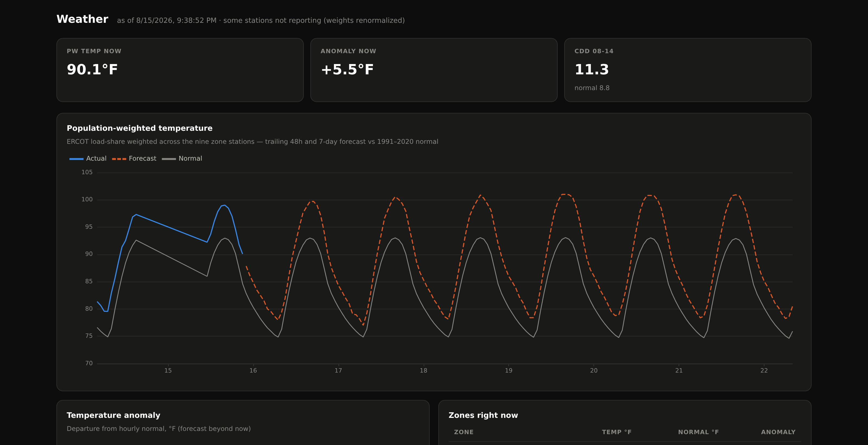Click the Population-weighted temperature chart title

[139, 128]
